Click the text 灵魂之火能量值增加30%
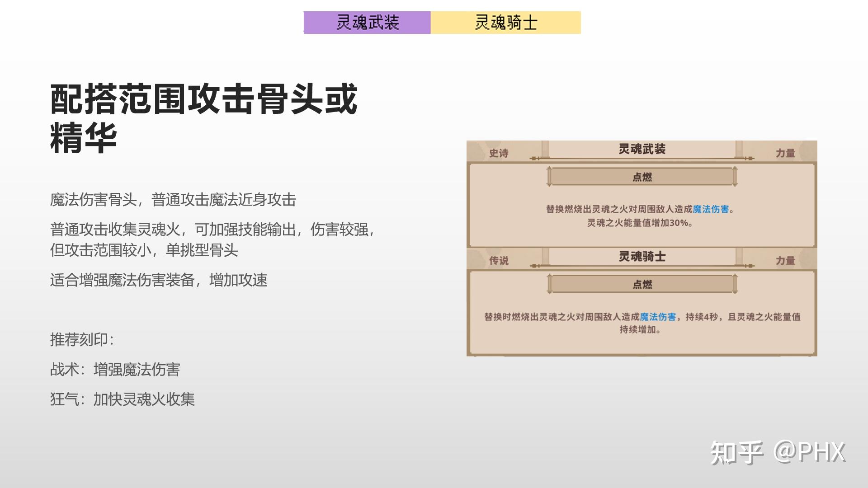 [x=639, y=223]
